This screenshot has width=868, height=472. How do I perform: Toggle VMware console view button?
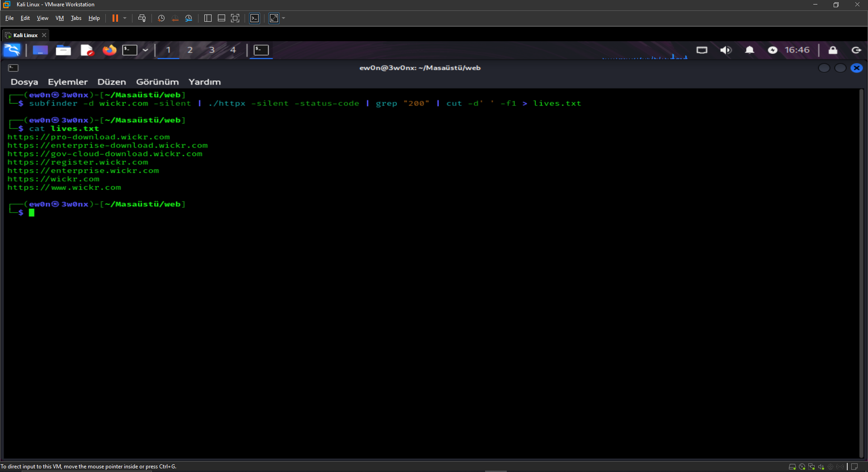[255, 18]
